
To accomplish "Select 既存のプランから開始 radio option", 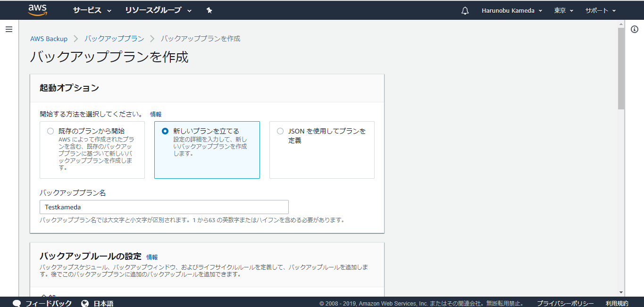I will coord(50,131).
